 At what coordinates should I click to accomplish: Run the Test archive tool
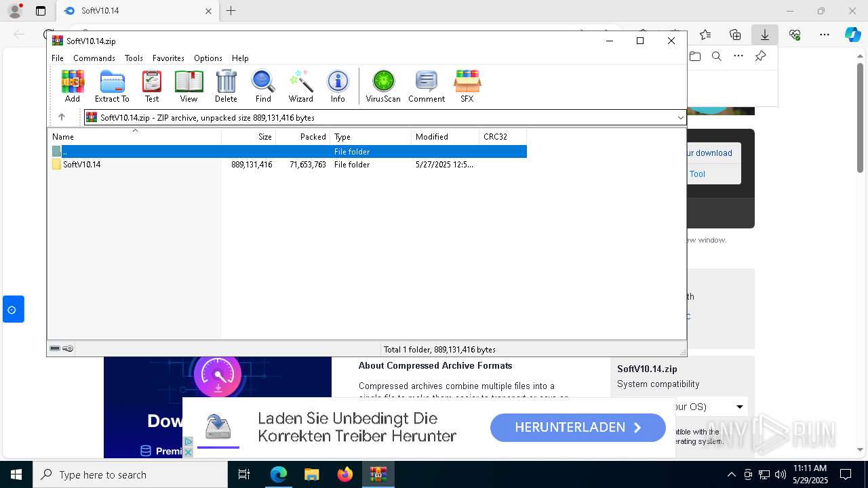point(152,86)
